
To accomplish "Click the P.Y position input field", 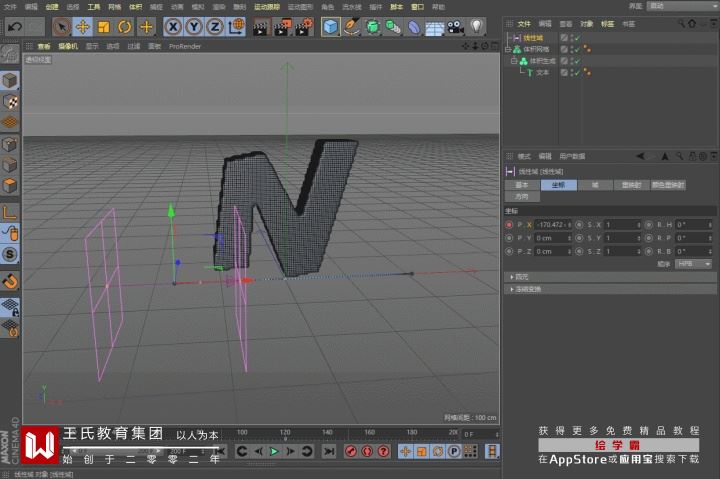I will [x=552, y=238].
